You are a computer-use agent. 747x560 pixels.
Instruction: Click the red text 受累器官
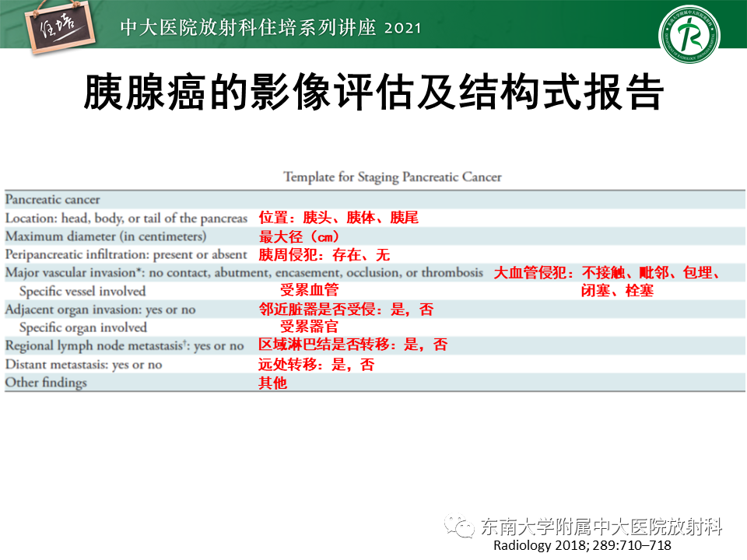pyautogui.click(x=310, y=327)
